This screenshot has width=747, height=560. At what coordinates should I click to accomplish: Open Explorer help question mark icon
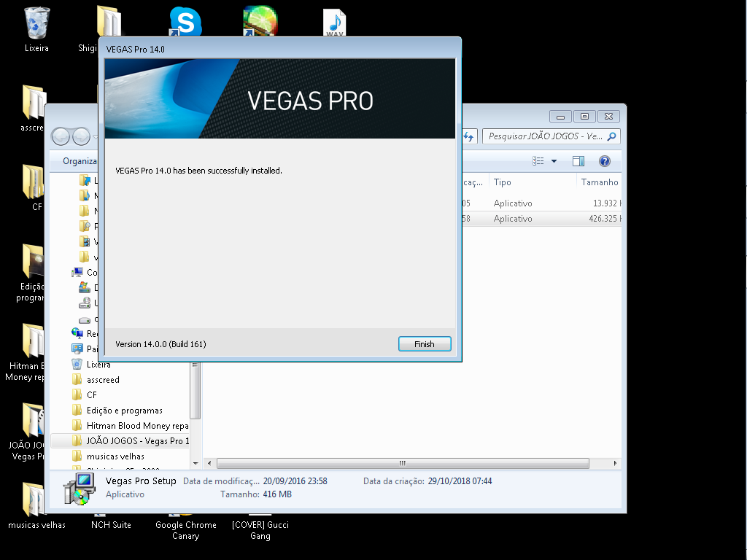pyautogui.click(x=605, y=161)
